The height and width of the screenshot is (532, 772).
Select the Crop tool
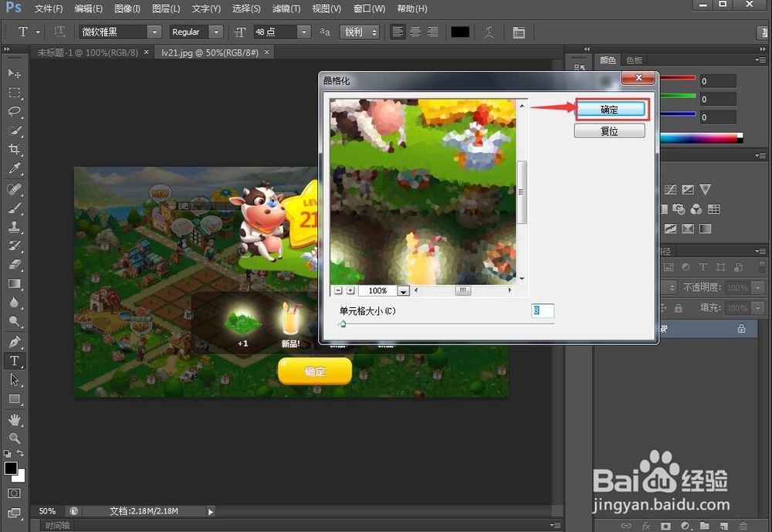click(x=14, y=149)
